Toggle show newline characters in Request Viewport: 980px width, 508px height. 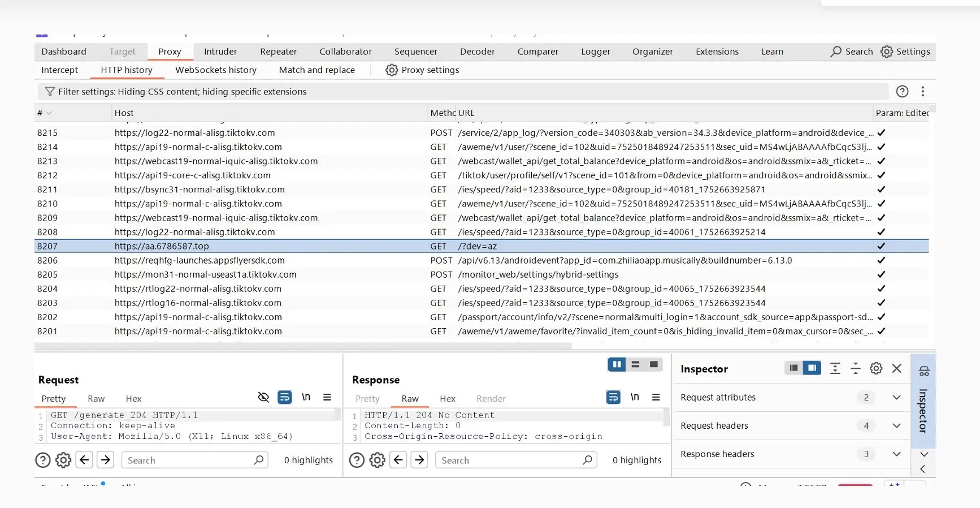coord(306,397)
